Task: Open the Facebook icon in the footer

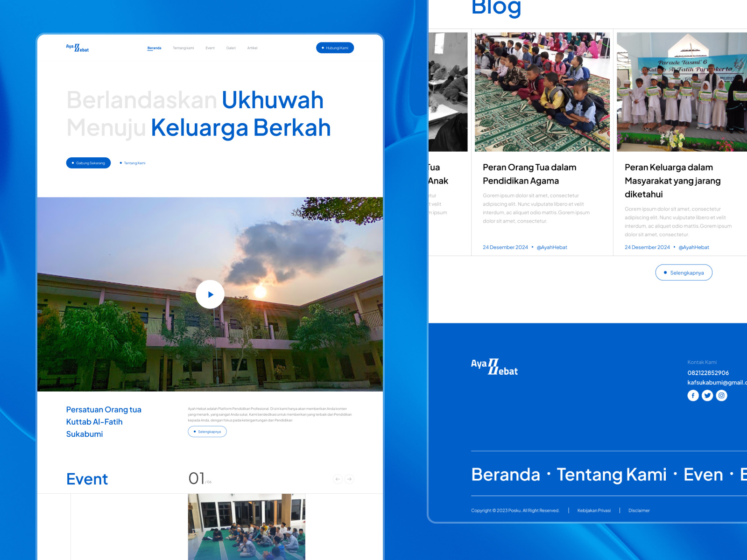Action: tap(693, 395)
